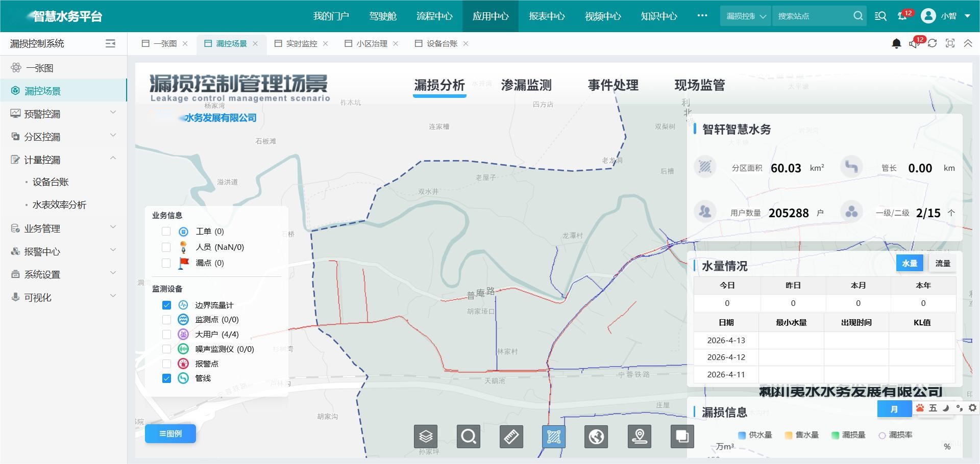
Task: Check the 报警点 checkbox
Action: [166, 364]
